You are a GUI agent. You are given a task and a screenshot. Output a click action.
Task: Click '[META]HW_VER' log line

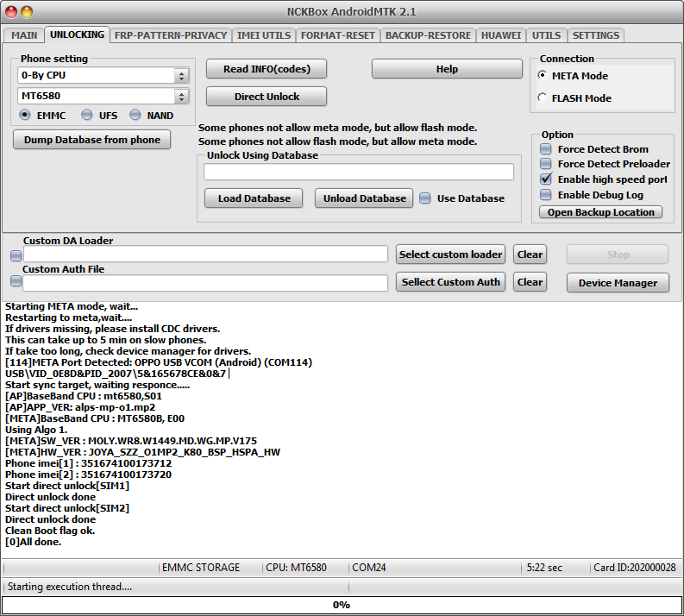tap(142, 452)
